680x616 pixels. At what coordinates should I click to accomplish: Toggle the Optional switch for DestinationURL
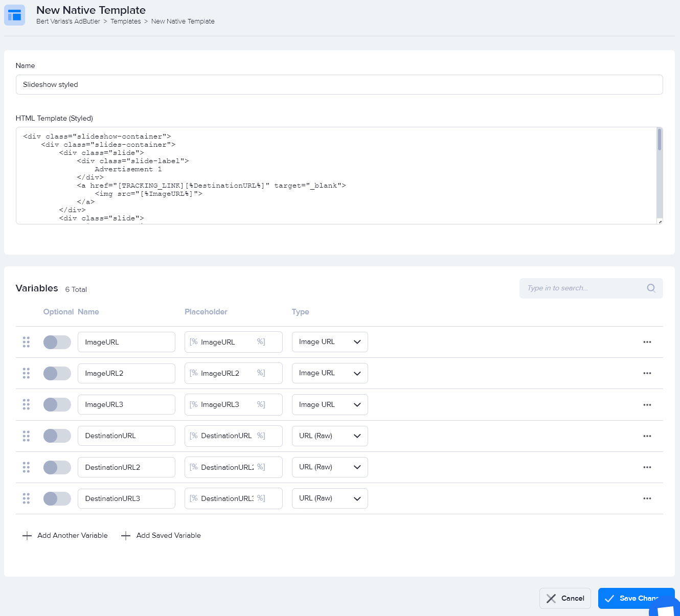[57, 436]
